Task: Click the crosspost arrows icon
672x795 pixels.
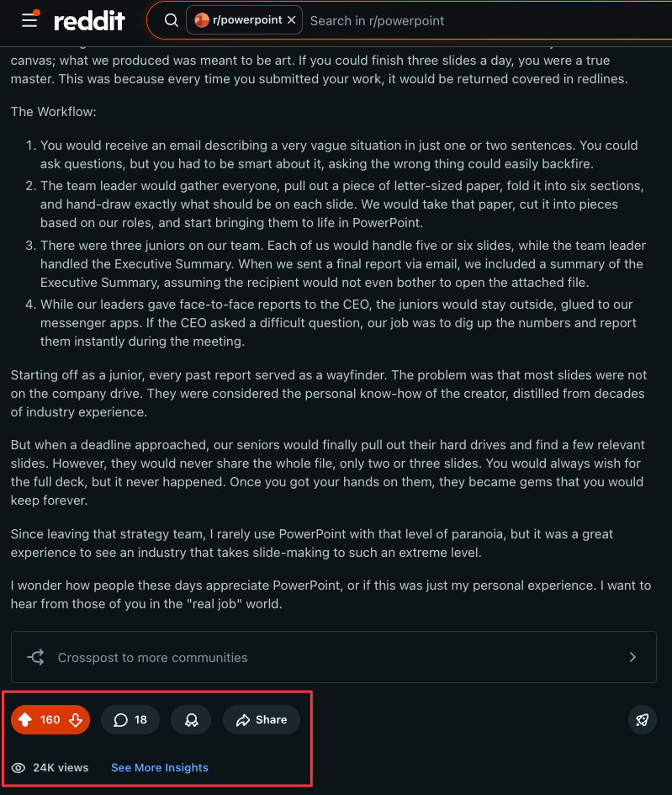Action: pyautogui.click(x=36, y=657)
